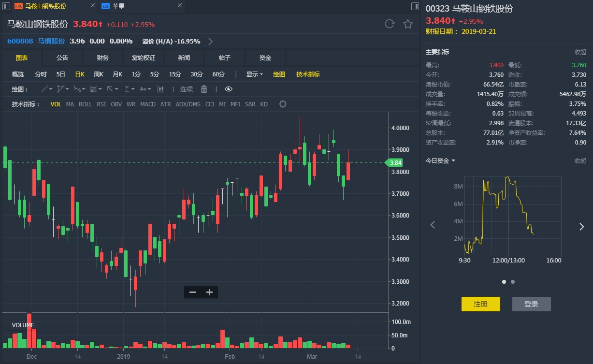Close the 马鞍山钢铁股份 tab
The width and height of the screenshot is (593, 364).
point(93,6)
